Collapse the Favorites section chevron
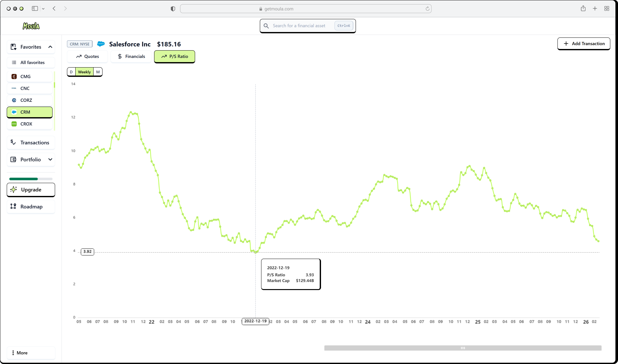Viewport: 618px width, 364px height. point(50,47)
